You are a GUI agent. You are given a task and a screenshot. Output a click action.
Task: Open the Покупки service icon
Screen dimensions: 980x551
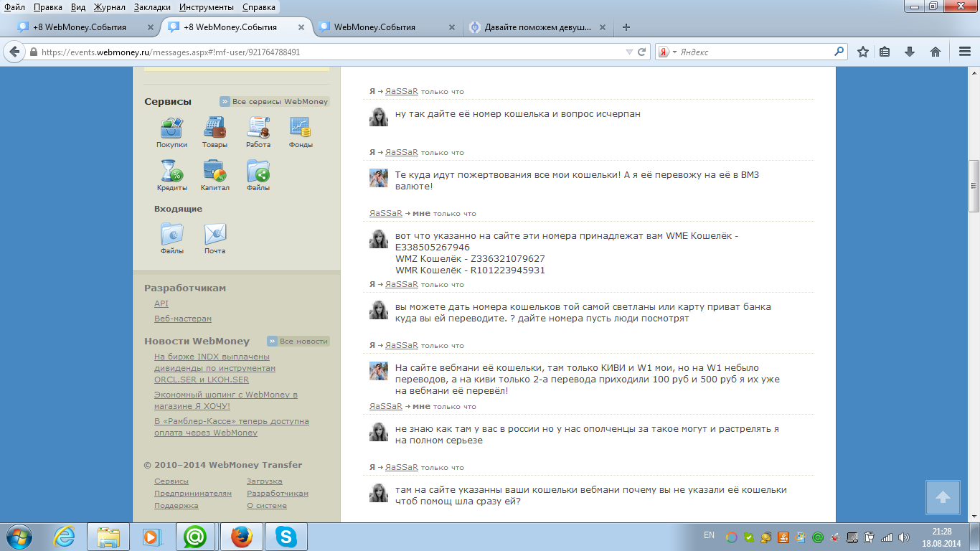point(171,128)
